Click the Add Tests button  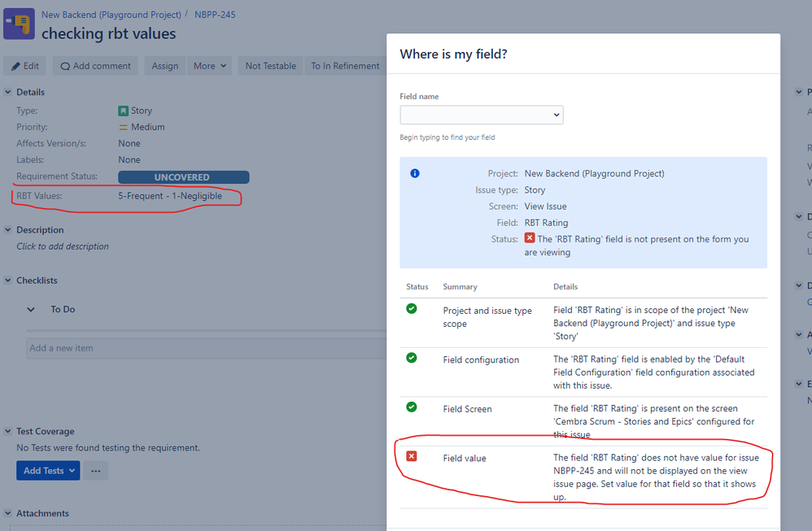48,471
